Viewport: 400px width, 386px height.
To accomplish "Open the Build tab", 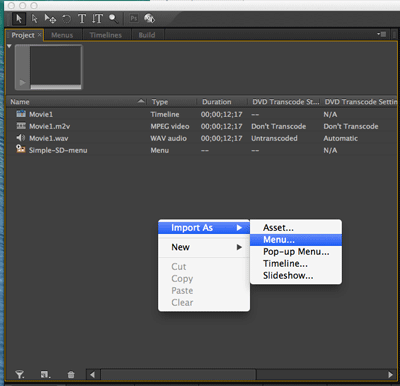I will 147,35.
